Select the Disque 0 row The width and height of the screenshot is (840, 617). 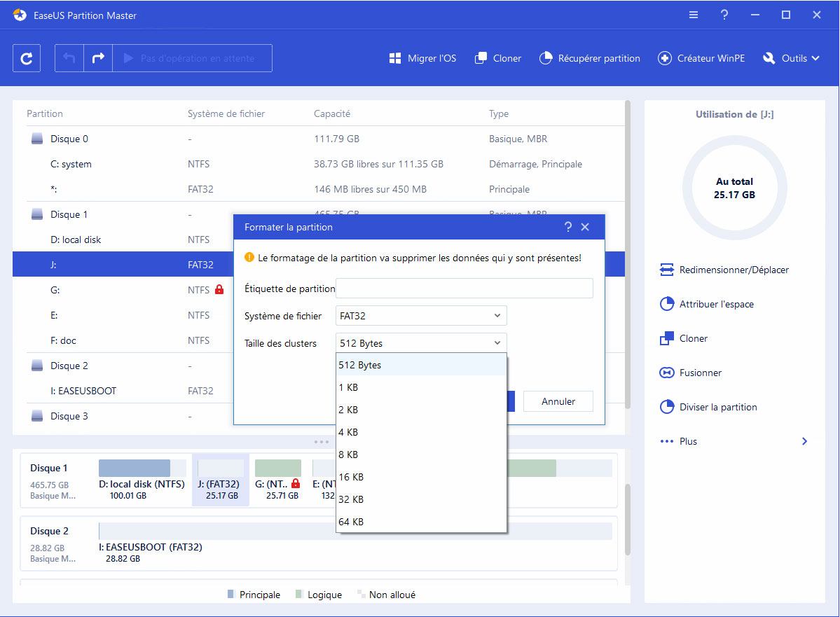(x=319, y=139)
